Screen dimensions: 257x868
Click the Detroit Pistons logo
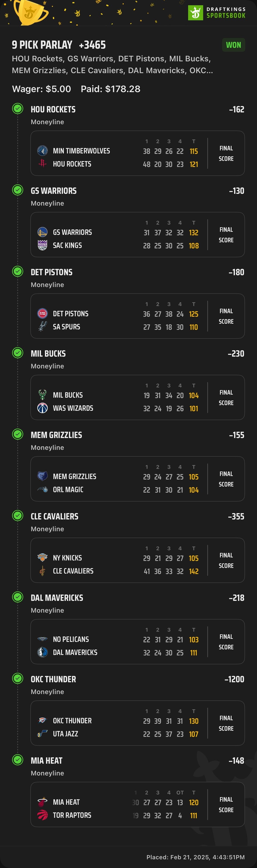point(42,313)
